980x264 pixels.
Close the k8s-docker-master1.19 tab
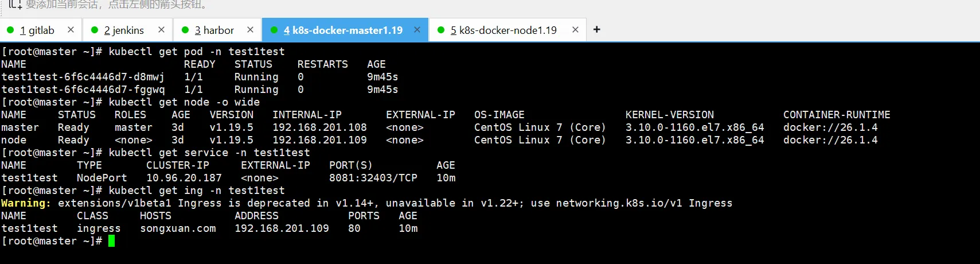tap(417, 30)
